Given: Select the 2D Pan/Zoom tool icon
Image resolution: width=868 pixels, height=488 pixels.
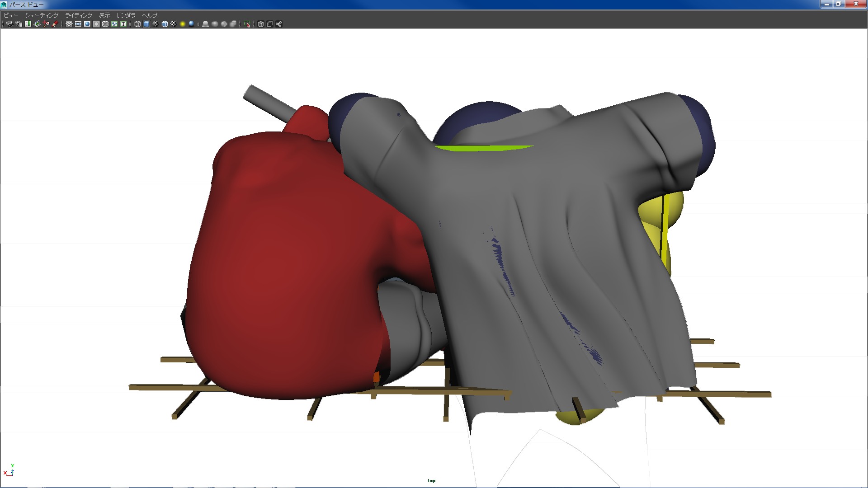Looking at the screenshot, I should tap(46, 24).
